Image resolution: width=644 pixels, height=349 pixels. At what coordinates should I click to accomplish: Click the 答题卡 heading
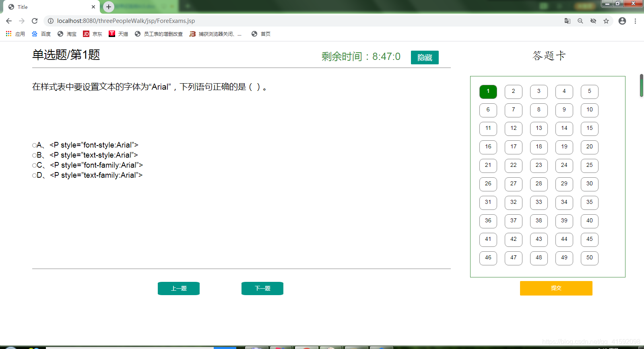(549, 55)
